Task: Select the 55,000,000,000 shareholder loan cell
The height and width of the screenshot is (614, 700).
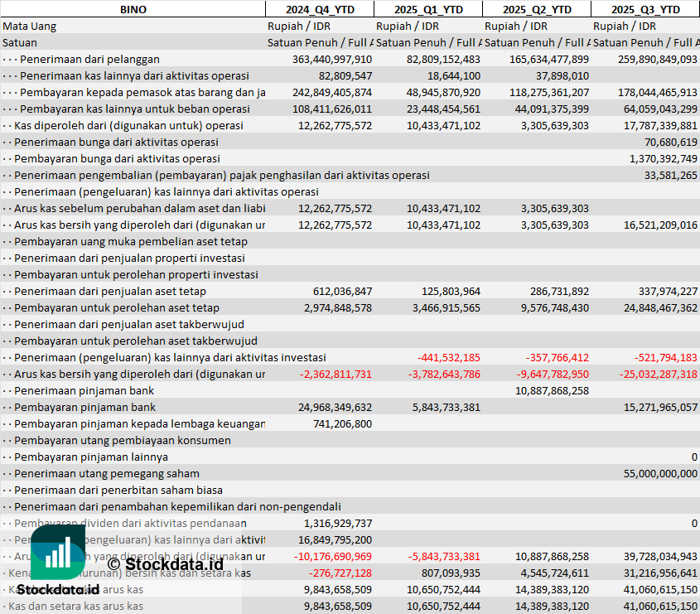Action: [x=659, y=473]
